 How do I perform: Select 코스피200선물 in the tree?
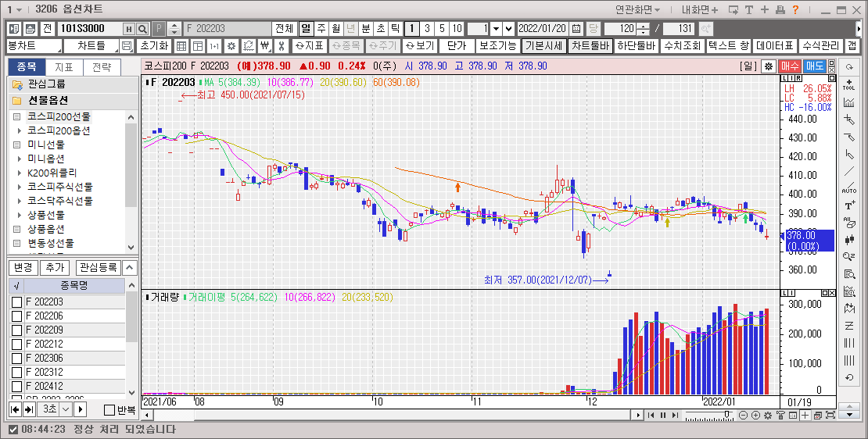pos(59,117)
